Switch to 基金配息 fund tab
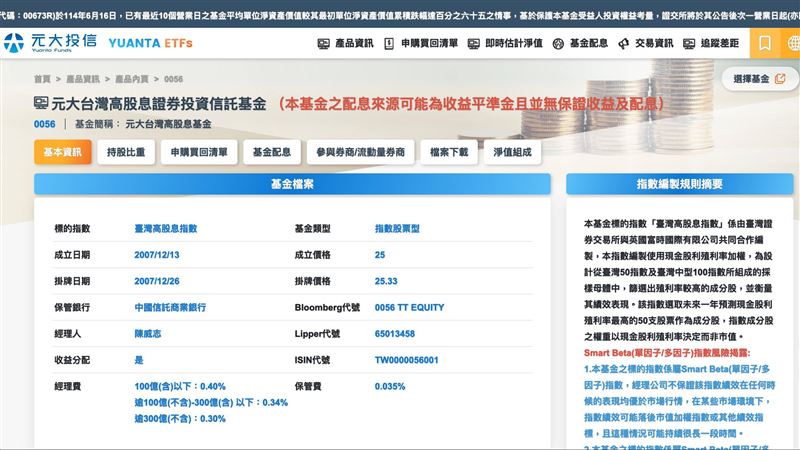The height and width of the screenshot is (450, 800). tap(272, 152)
